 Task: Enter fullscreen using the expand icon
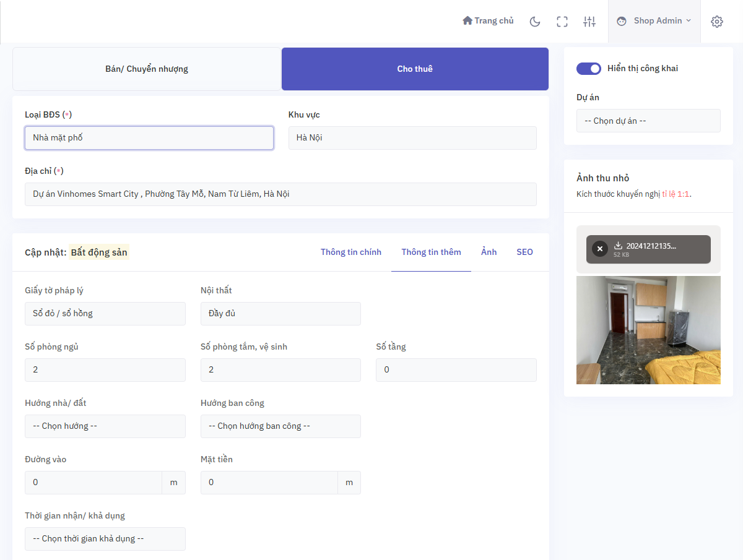pyautogui.click(x=562, y=20)
